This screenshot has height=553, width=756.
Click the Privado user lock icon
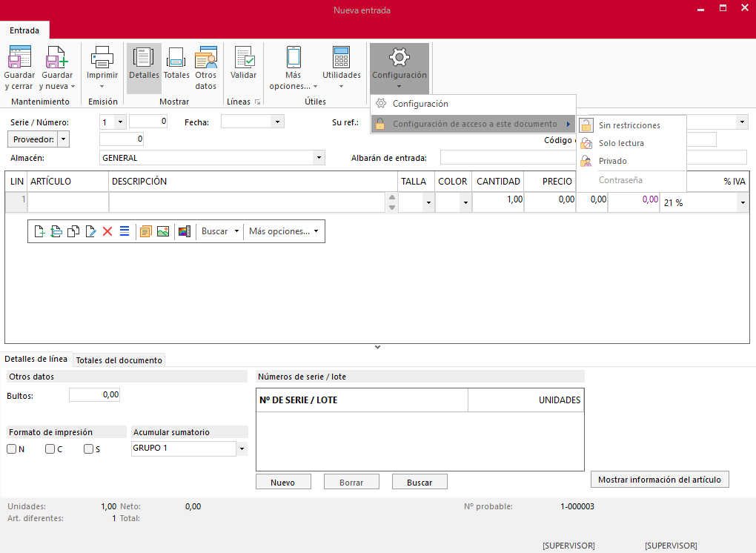pyautogui.click(x=586, y=161)
